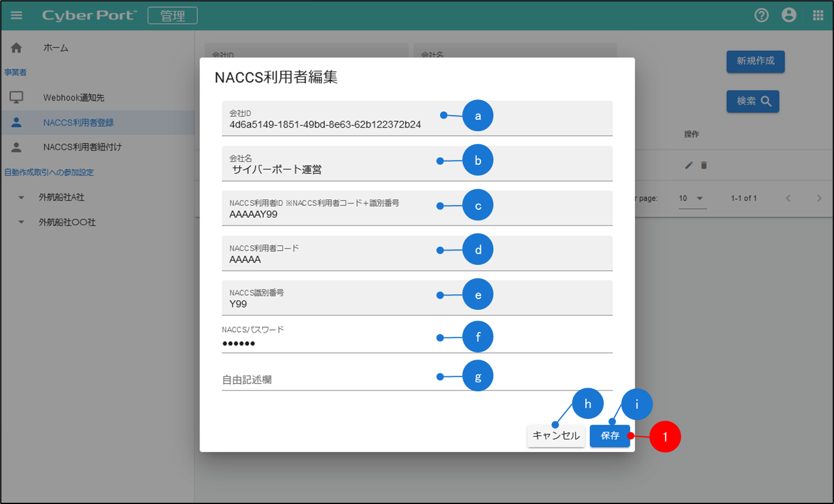
Task: Go to next page using right chevron
Action: click(819, 198)
